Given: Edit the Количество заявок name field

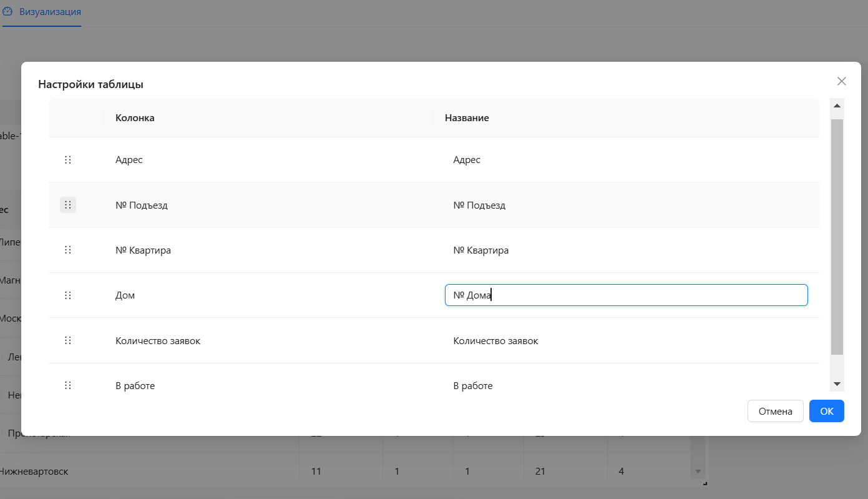Looking at the screenshot, I should (x=626, y=341).
